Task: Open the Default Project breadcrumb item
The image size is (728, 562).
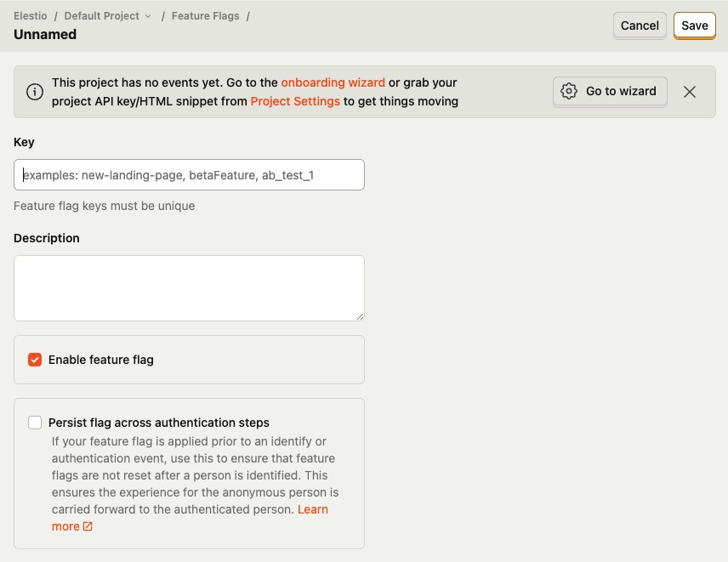Action: (x=102, y=16)
